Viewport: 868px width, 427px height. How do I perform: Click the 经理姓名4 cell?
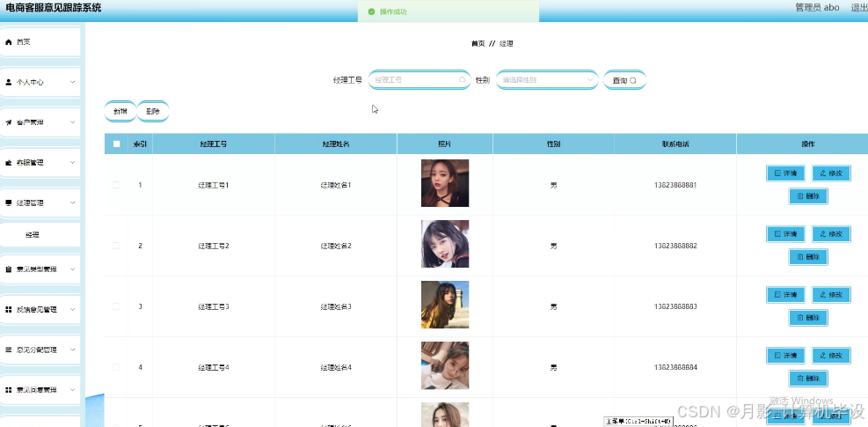336,367
